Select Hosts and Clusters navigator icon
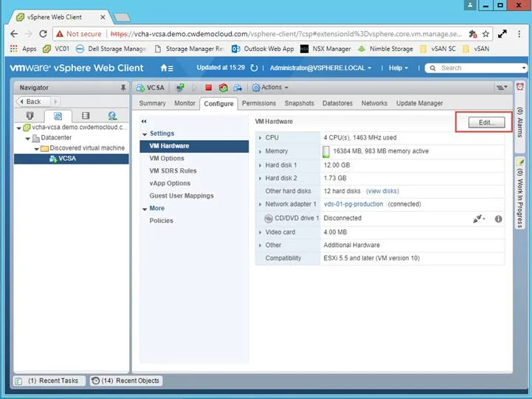The height and width of the screenshot is (399, 532). pyautogui.click(x=30, y=116)
